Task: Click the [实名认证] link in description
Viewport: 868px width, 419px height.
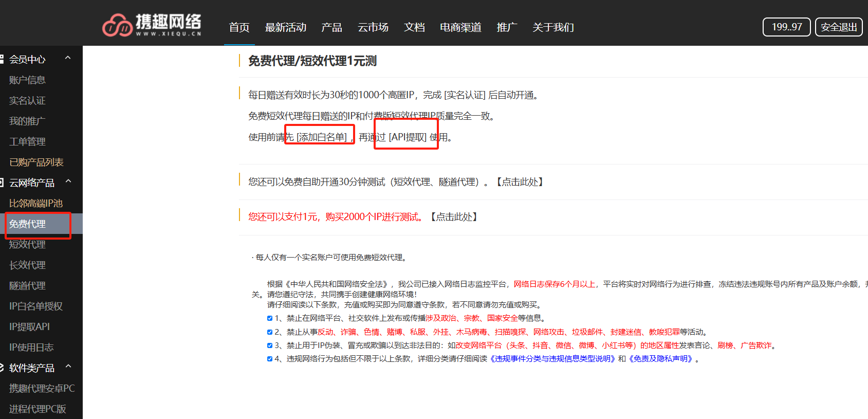Action: click(465, 95)
